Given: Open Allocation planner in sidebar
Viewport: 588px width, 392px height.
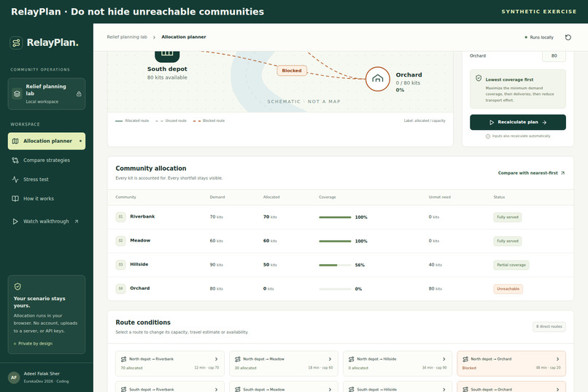Looking at the screenshot, I should tap(47, 141).
